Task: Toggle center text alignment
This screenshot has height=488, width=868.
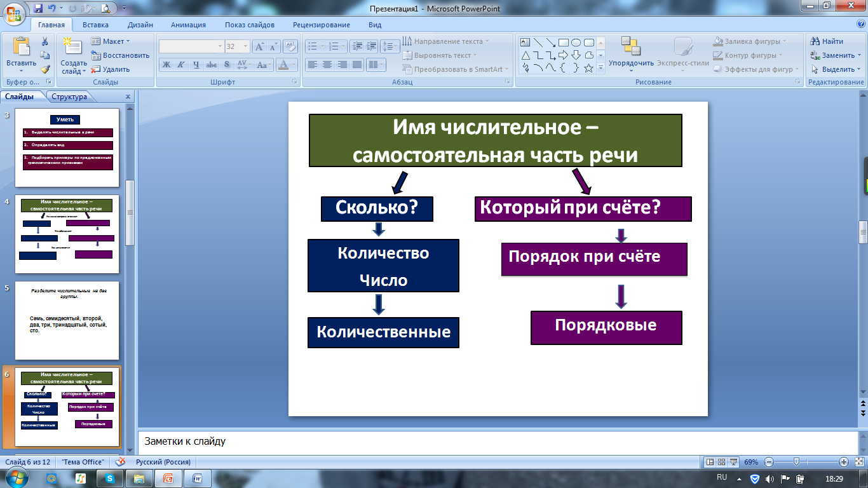Action: coord(327,65)
